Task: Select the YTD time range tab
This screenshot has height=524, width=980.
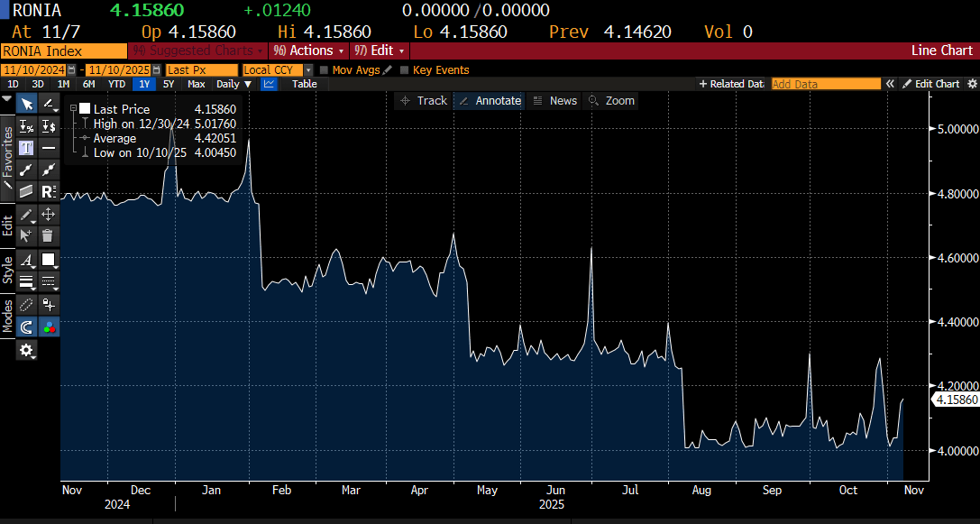Action: [x=116, y=84]
